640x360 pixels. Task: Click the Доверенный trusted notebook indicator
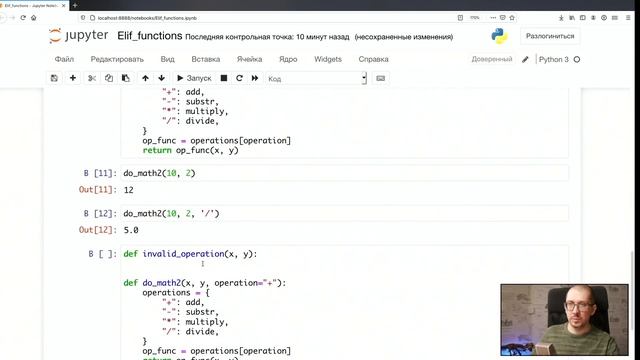pyautogui.click(x=492, y=59)
